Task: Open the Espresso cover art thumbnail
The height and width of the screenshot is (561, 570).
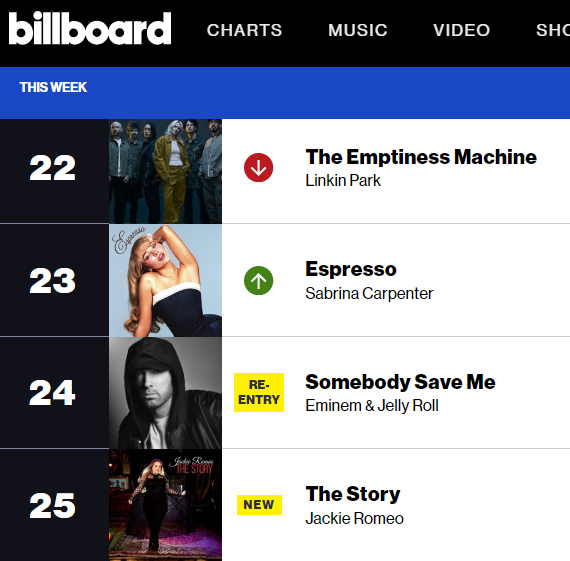Action: (165, 280)
